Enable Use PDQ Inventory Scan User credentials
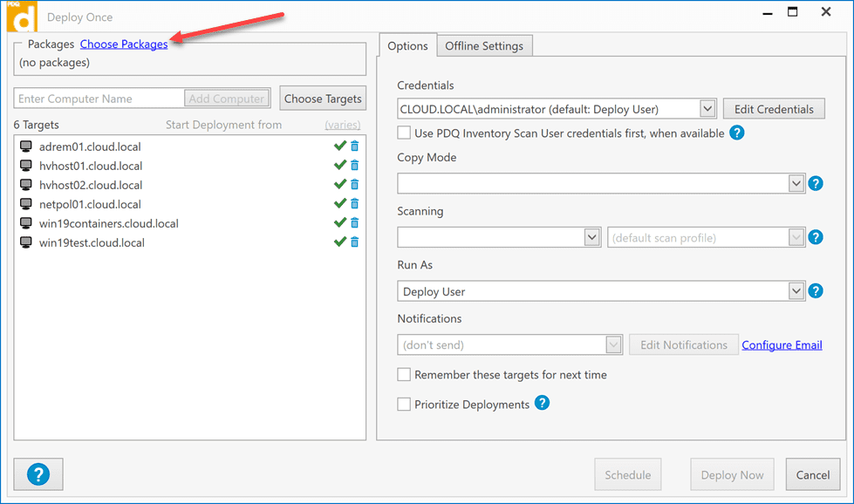 [x=404, y=133]
